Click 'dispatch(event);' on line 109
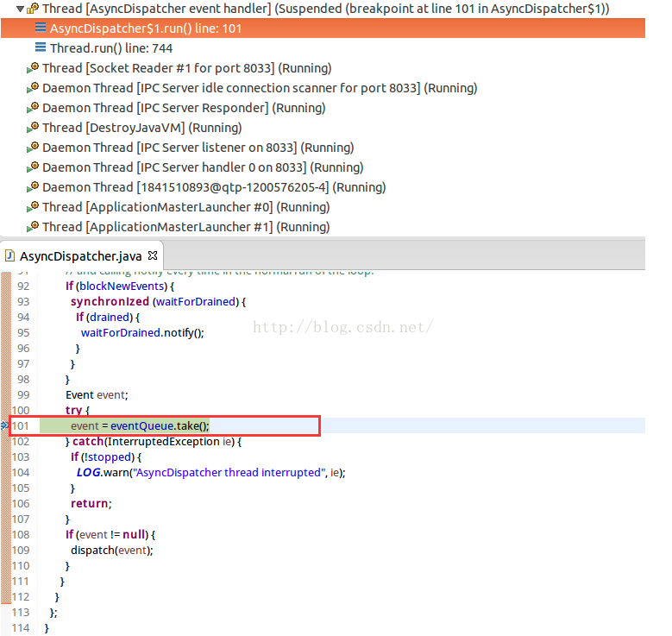Image resolution: width=672 pixels, height=636 pixels. pyautogui.click(x=112, y=551)
